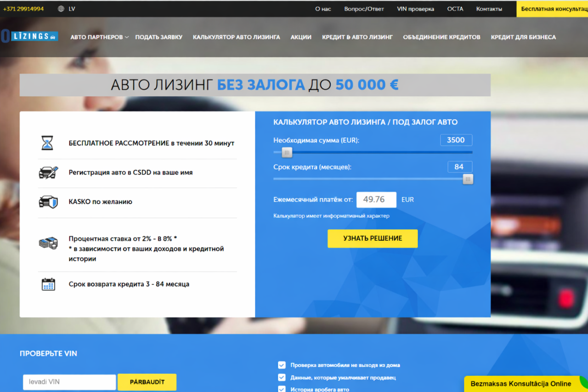588x392 pixels.
Task: Click the calendar loan term icon
Action: click(x=48, y=284)
